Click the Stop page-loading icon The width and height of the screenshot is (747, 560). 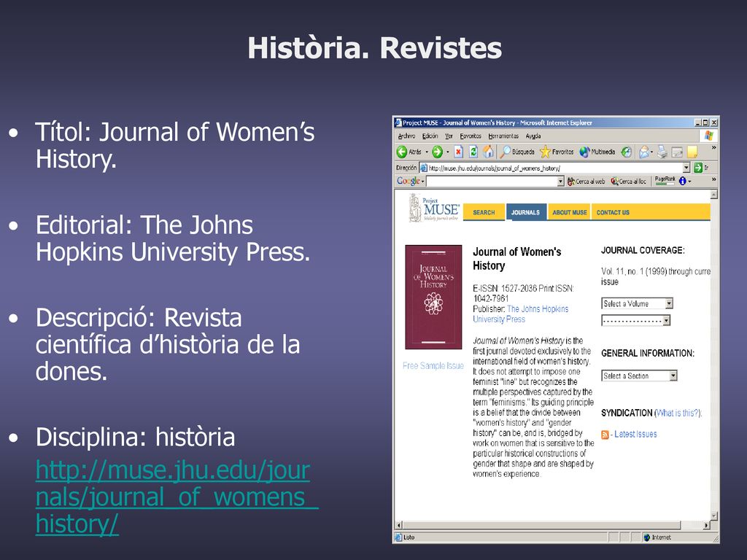point(458,152)
